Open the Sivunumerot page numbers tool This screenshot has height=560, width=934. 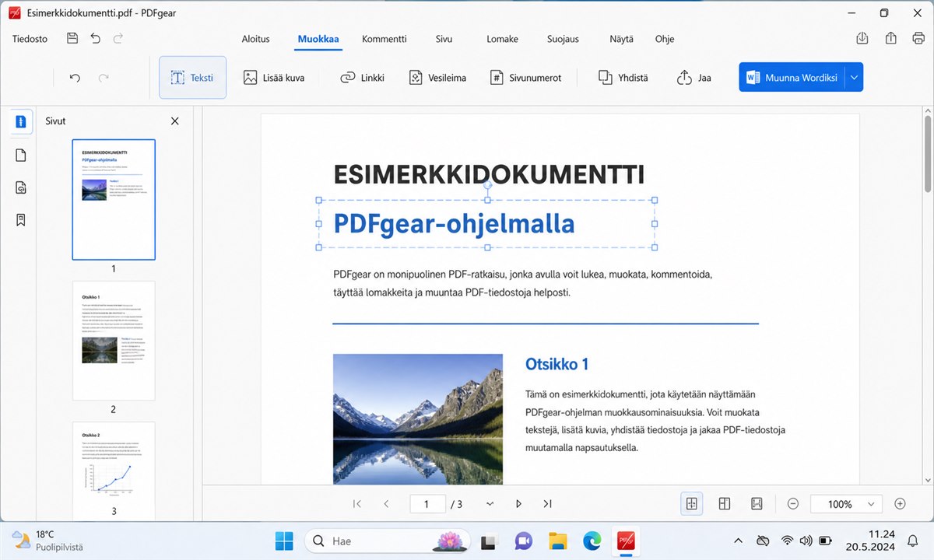tap(525, 78)
